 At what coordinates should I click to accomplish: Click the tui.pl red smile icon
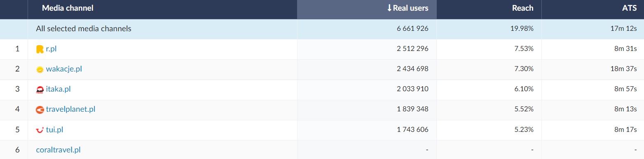tap(40, 130)
